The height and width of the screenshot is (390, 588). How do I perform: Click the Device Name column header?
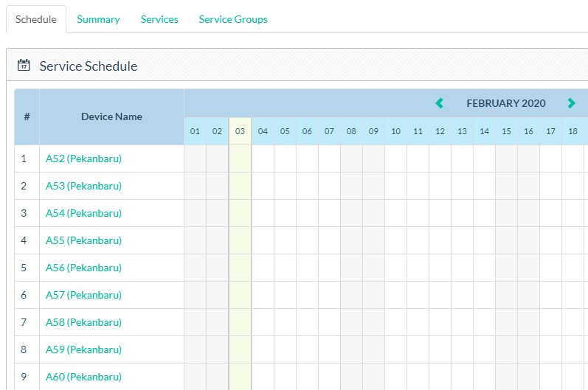coord(111,116)
